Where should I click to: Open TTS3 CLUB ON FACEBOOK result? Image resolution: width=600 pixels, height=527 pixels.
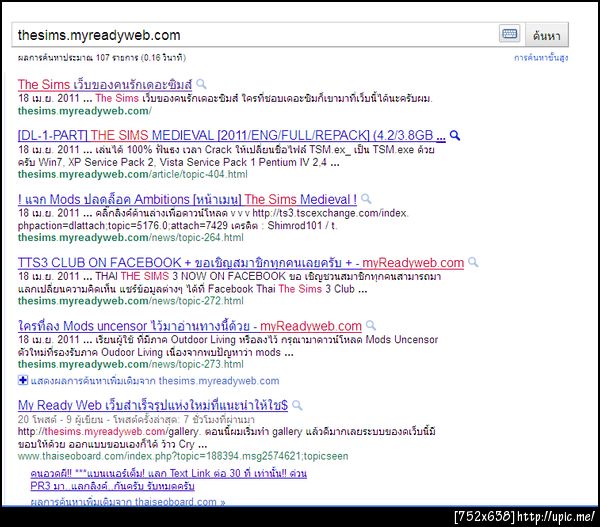241,263
